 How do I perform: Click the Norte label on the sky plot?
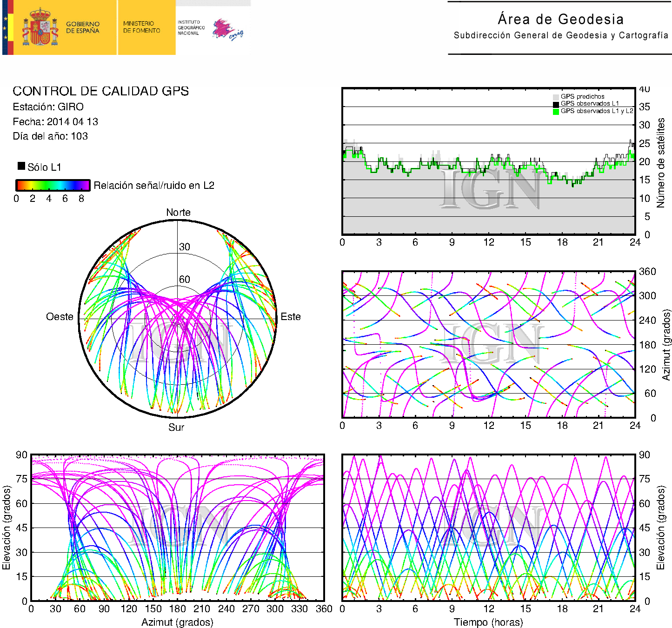(178, 213)
